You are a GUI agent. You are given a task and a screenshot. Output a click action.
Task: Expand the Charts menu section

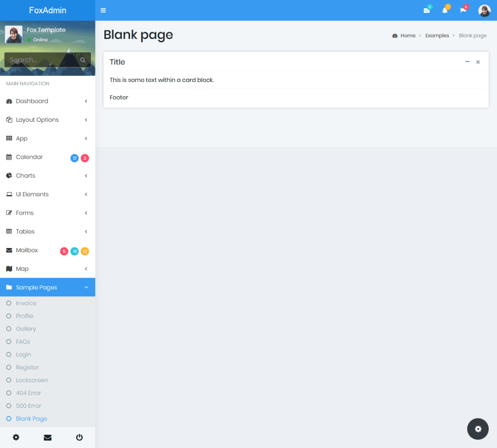coord(26,175)
